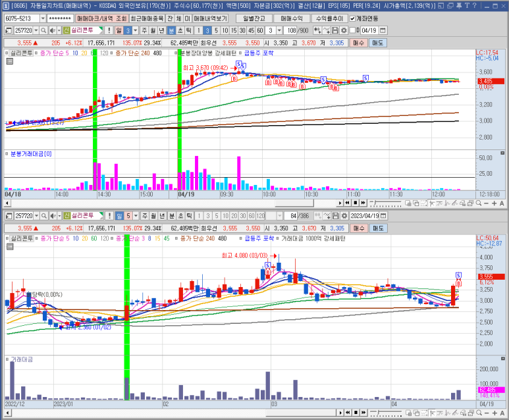Select the 월 (monthly) tab in upper toolbar
509x420 pixels.
pos(153,30)
